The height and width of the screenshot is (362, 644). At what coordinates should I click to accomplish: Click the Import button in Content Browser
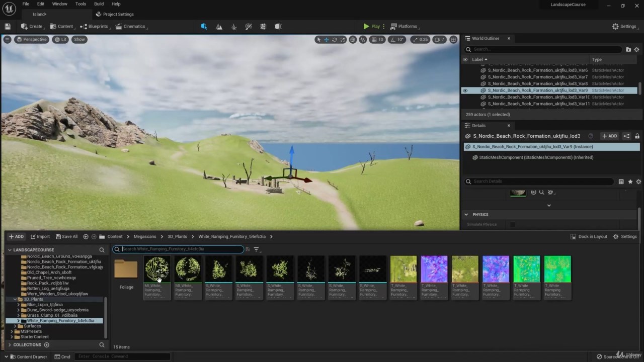pos(40,237)
